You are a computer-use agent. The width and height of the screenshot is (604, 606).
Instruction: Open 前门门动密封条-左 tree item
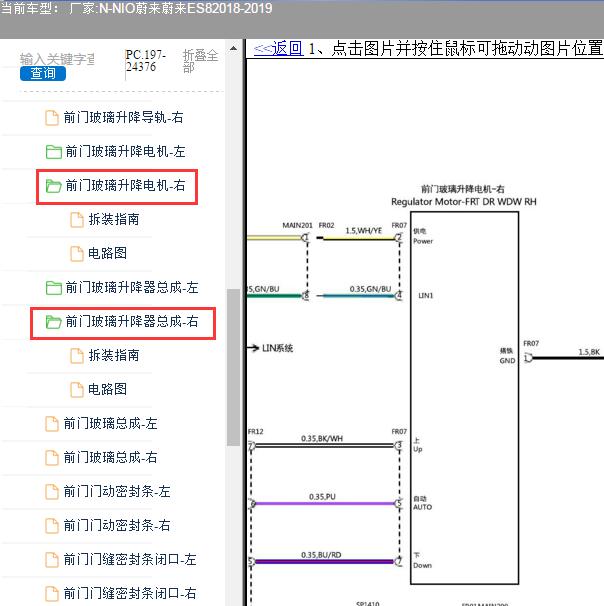[117, 491]
